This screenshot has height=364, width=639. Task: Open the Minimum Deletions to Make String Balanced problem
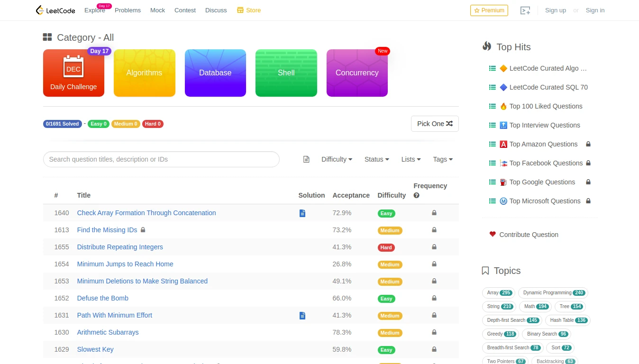click(x=142, y=281)
